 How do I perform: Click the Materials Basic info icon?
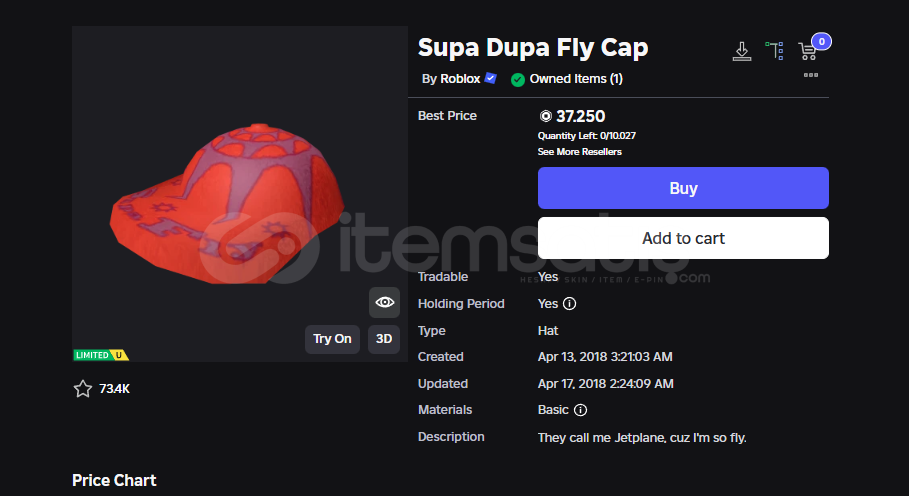[x=581, y=410]
